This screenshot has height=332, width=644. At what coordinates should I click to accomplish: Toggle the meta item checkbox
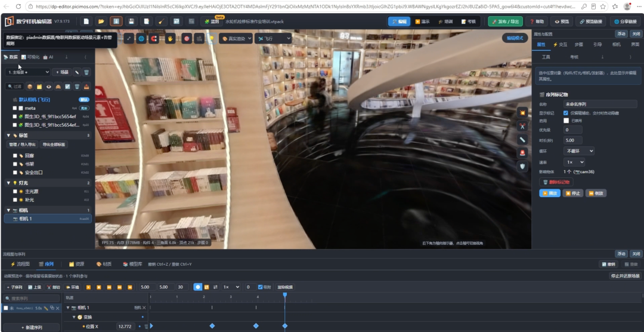(x=15, y=108)
